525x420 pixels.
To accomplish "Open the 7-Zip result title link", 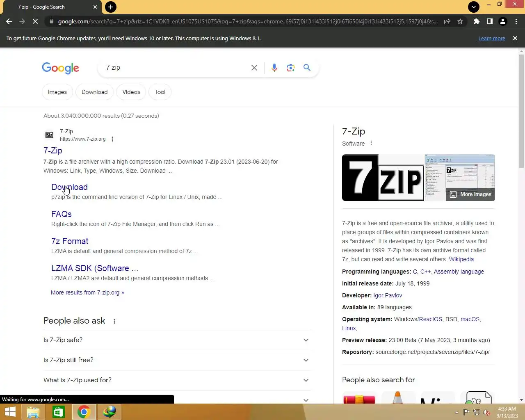I will click(x=53, y=151).
